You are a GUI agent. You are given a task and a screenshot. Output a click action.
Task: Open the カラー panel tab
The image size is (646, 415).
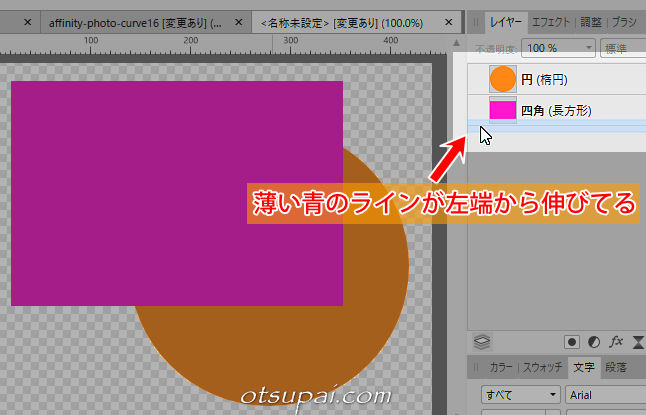501,367
